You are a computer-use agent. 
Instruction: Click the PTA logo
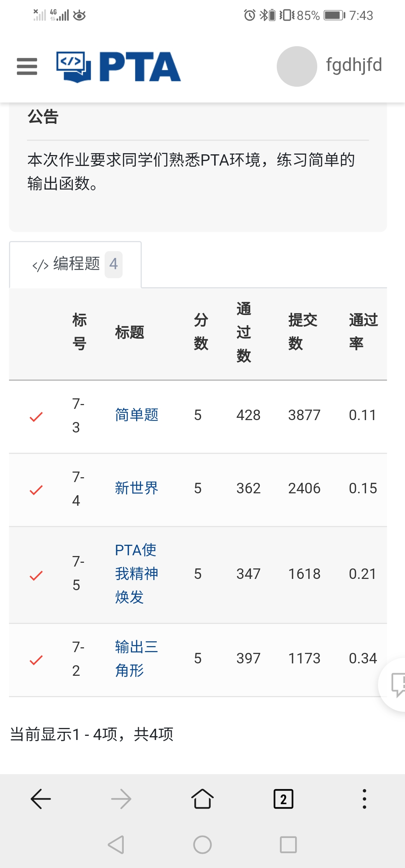118,67
